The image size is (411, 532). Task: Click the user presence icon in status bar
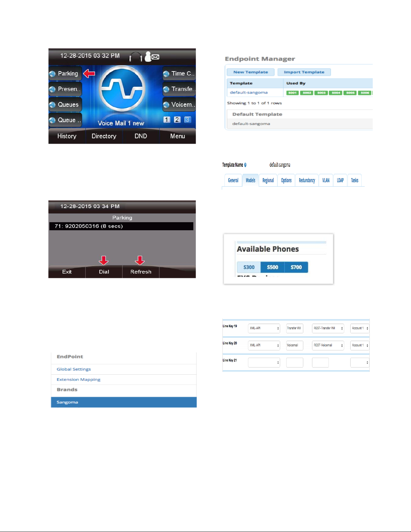point(148,56)
